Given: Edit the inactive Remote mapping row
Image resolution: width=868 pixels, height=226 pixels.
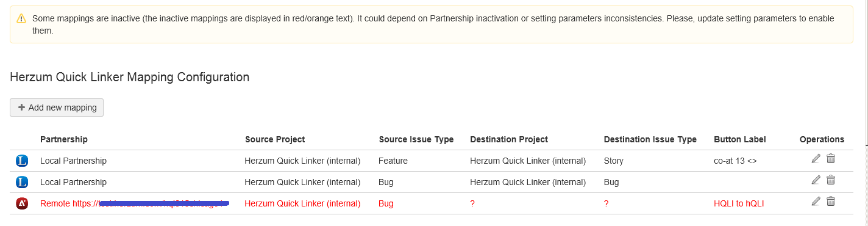Looking at the screenshot, I should tap(816, 201).
